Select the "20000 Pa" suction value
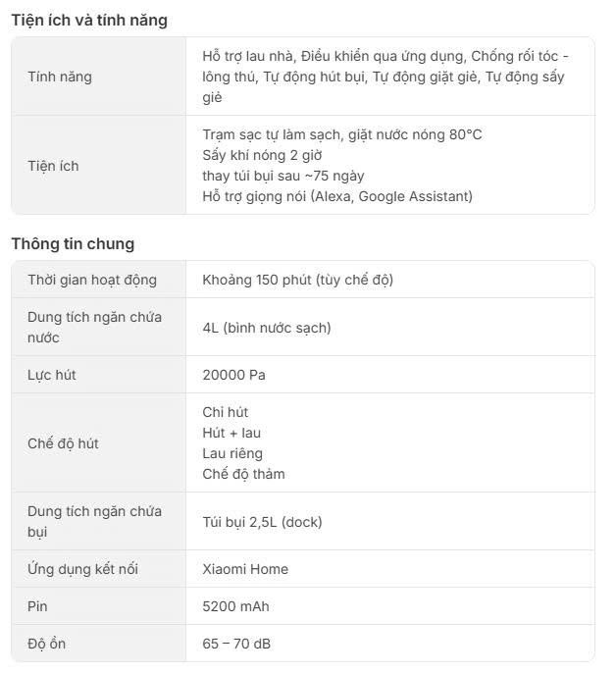 [233, 375]
